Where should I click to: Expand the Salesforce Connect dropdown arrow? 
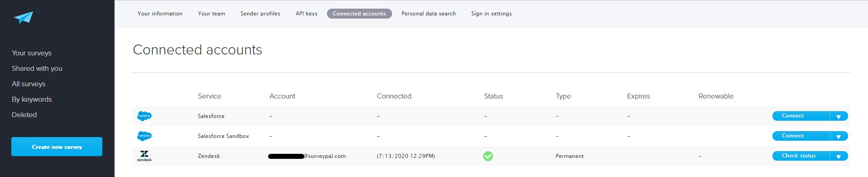tap(839, 116)
